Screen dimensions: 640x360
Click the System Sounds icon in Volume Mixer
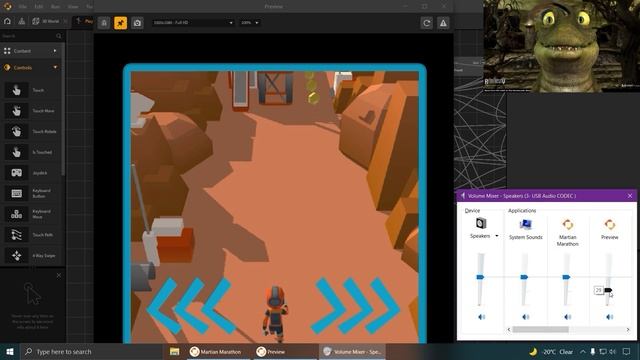(525, 224)
